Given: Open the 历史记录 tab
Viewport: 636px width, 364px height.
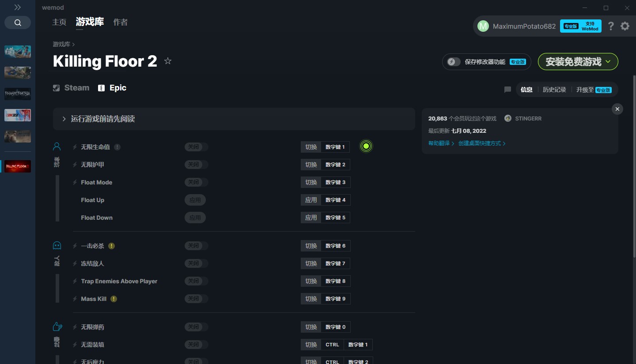Looking at the screenshot, I should tap(554, 90).
